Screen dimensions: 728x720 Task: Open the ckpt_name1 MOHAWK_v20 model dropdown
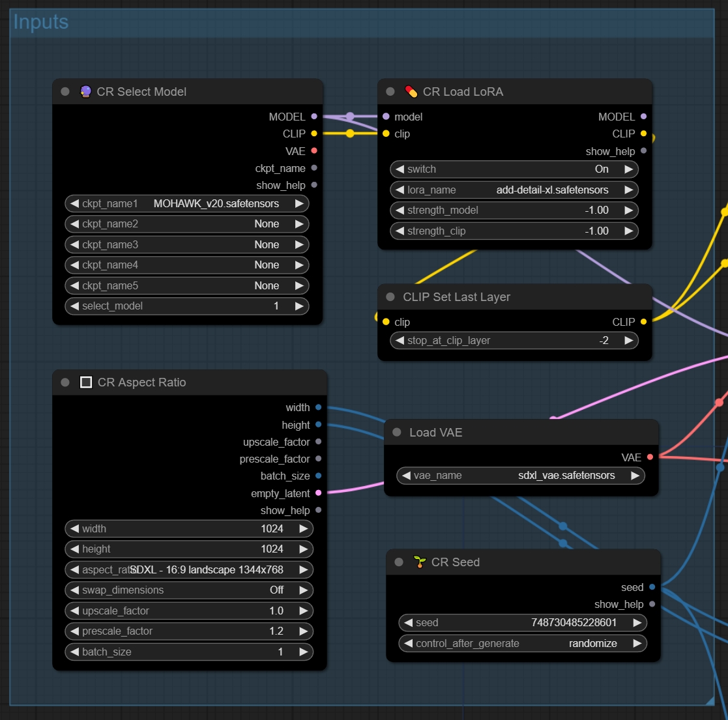click(187, 204)
